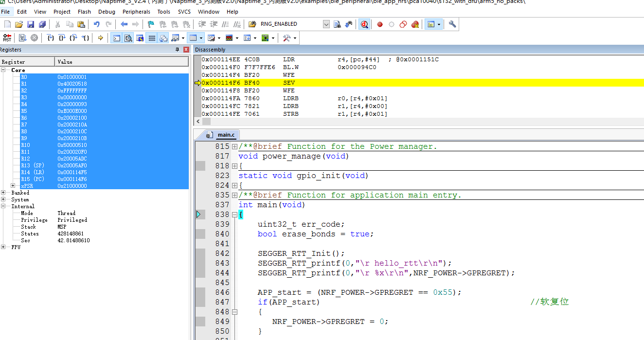644x340 pixels.
Task: Click left arrow of Disassembly horizontal scrollbar
Action: (x=197, y=121)
